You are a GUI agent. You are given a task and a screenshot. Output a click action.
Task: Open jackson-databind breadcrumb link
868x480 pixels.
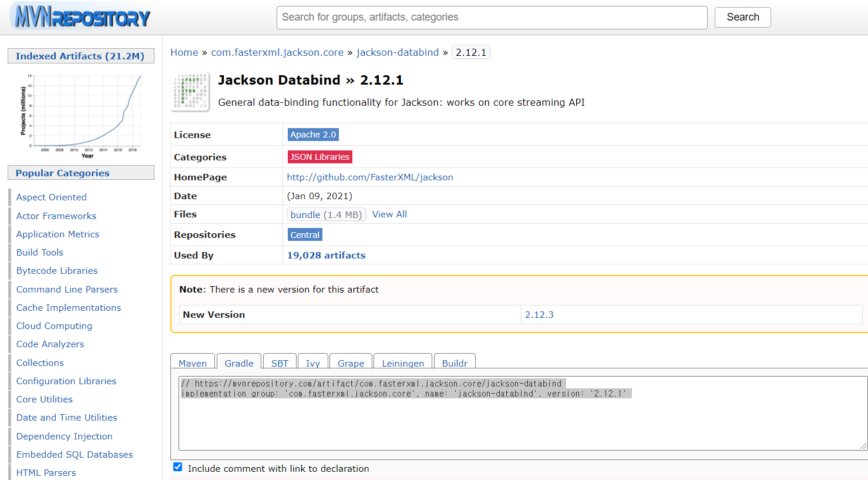click(x=398, y=52)
